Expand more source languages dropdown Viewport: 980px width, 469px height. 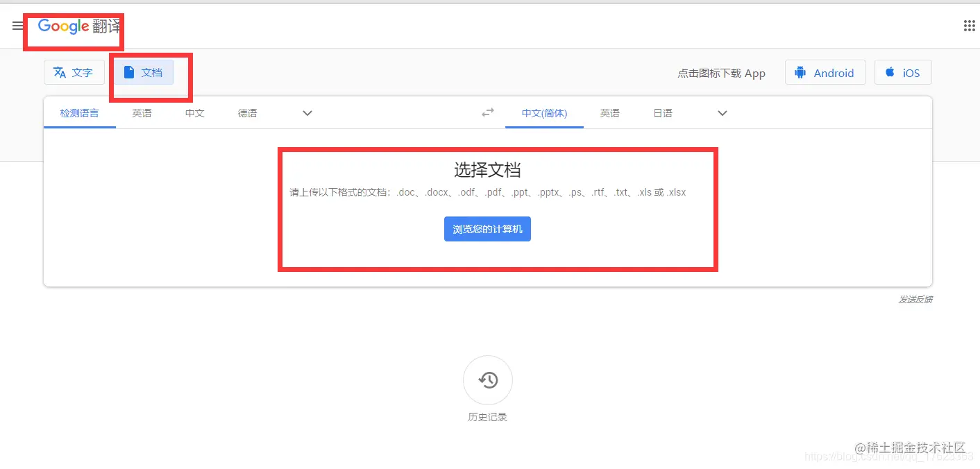tap(307, 113)
